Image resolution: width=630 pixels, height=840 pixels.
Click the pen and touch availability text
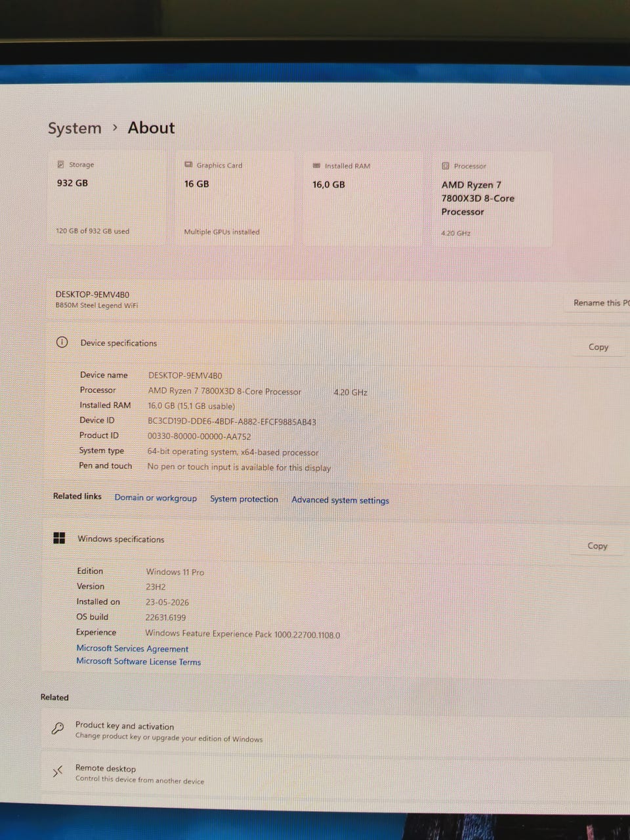click(x=239, y=468)
